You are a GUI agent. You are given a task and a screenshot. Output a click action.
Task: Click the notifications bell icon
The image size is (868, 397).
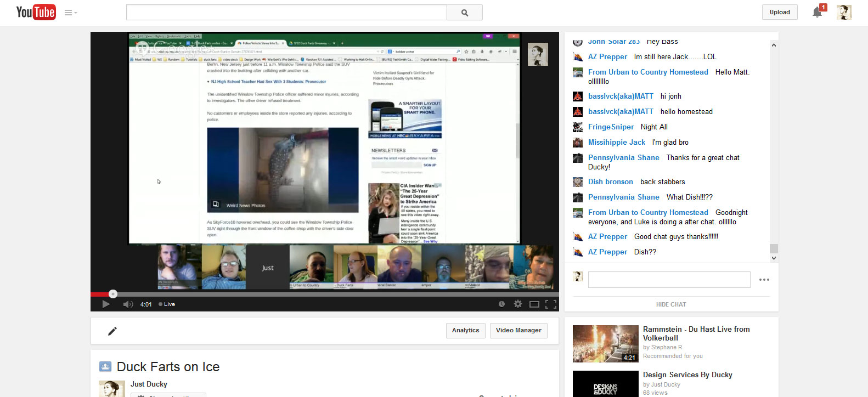click(x=817, y=12)
